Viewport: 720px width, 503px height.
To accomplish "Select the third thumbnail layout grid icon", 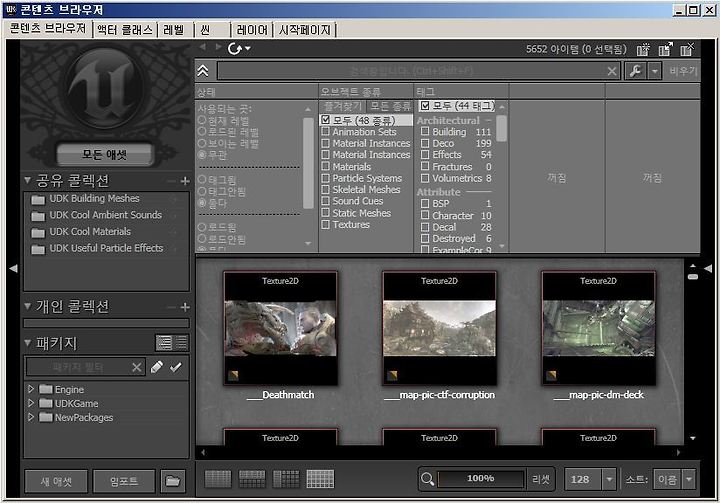I will pyautogui.click(x=286, y=479).
